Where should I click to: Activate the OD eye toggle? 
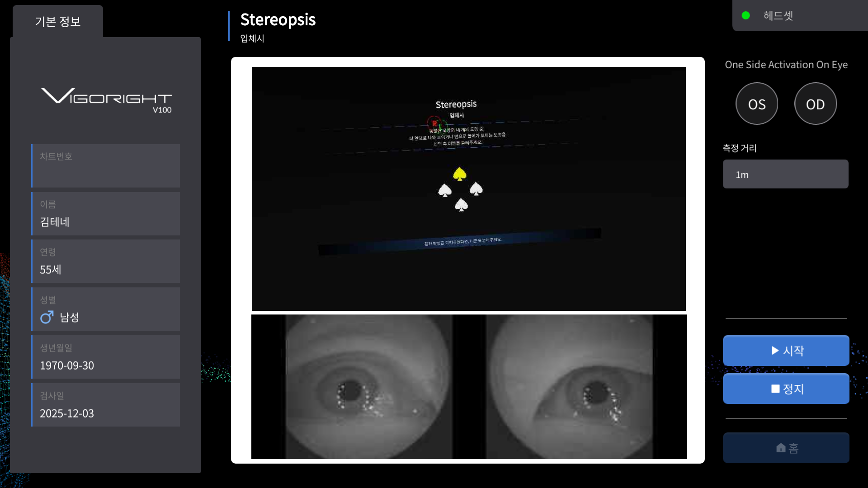pyautogui.click(x=815, y=103)
